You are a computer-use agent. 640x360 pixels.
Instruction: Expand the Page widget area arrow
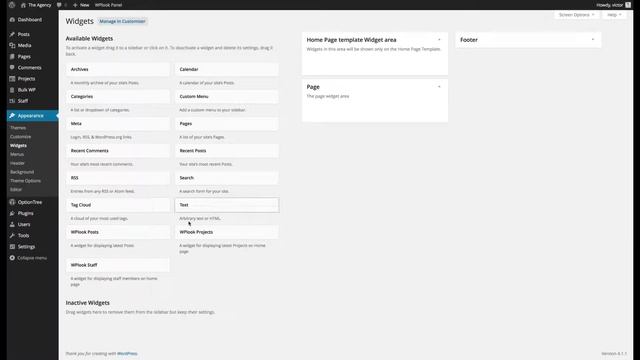[439, 87]
